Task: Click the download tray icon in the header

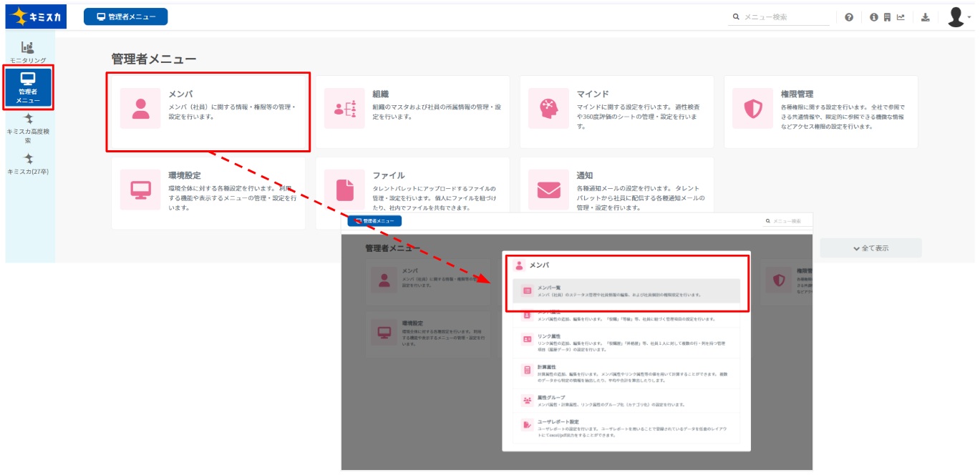Action: pos(925,17)
